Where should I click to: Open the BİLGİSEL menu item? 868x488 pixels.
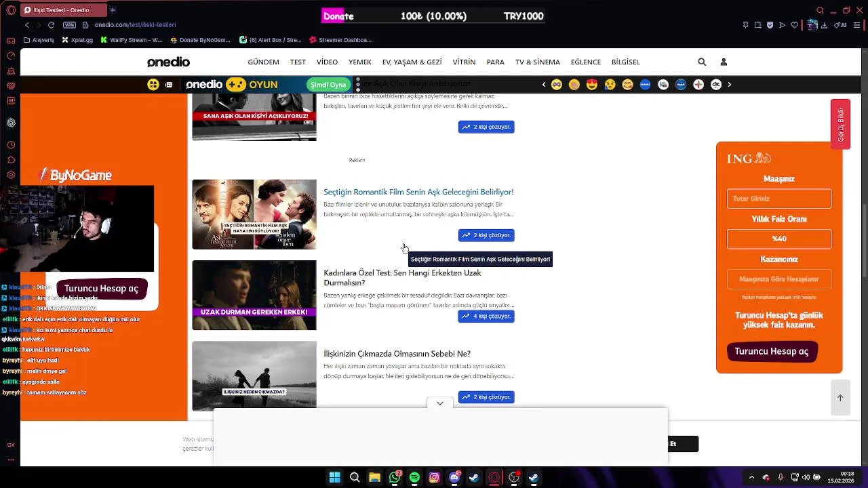click(x=625, y=62)
